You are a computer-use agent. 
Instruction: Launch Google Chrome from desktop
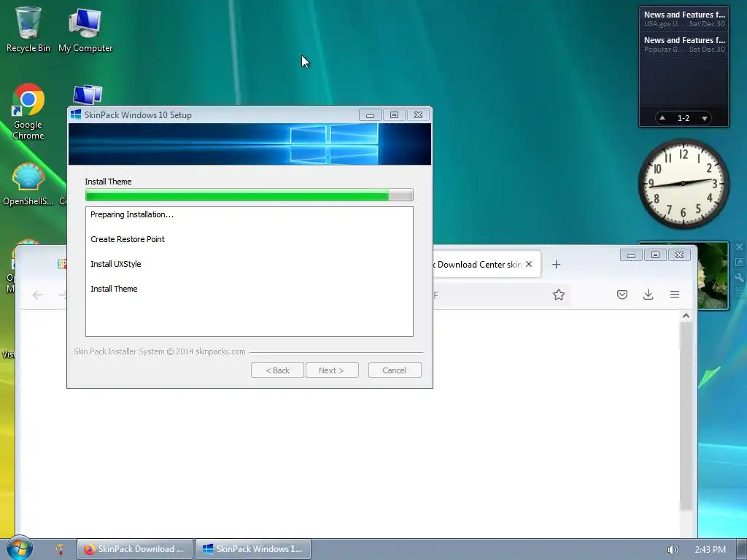coord(28,112)
